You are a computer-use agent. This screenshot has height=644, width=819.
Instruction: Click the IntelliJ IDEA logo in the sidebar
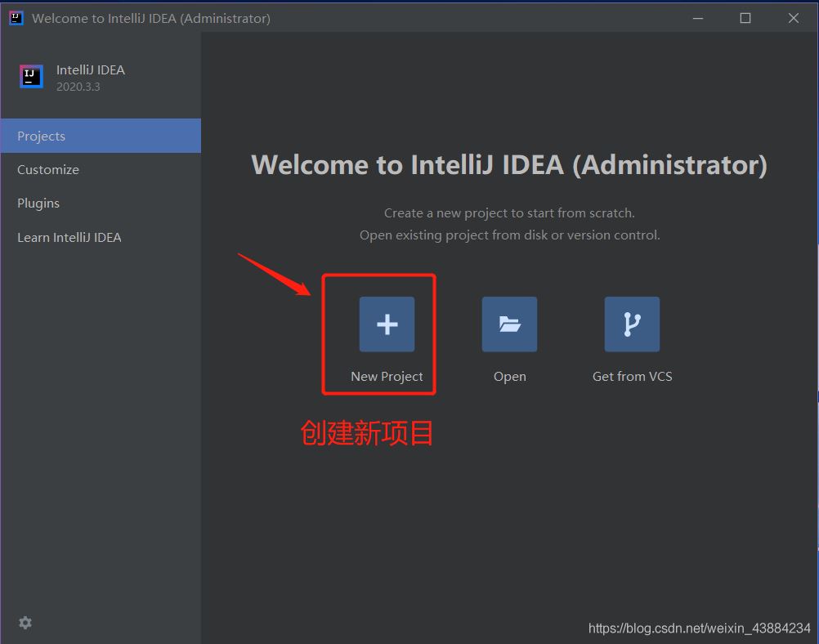click(x=31, y=77)
